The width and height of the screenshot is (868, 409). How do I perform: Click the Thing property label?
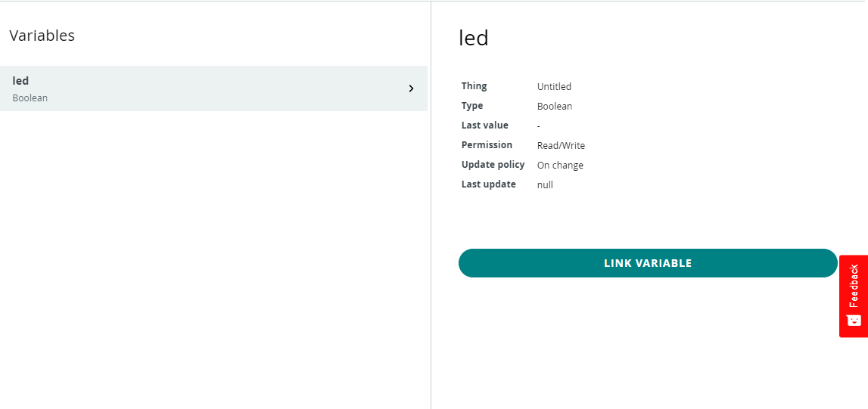coord(474,86)
